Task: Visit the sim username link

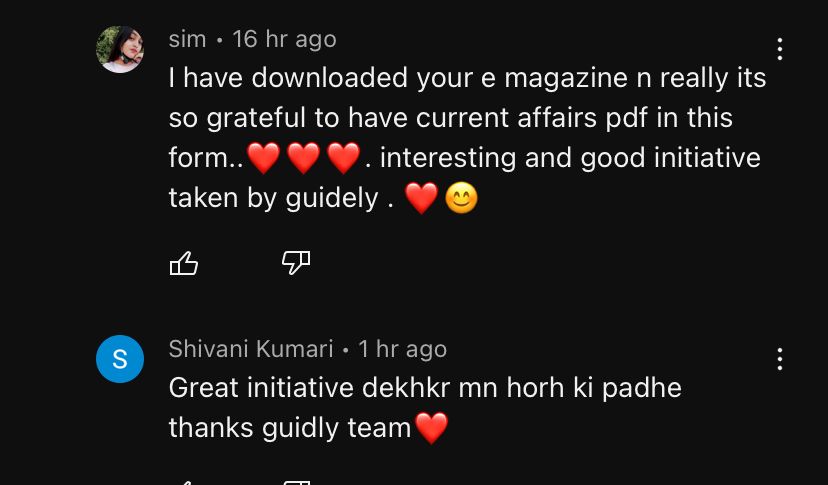Action: click(x=187, y=39)
